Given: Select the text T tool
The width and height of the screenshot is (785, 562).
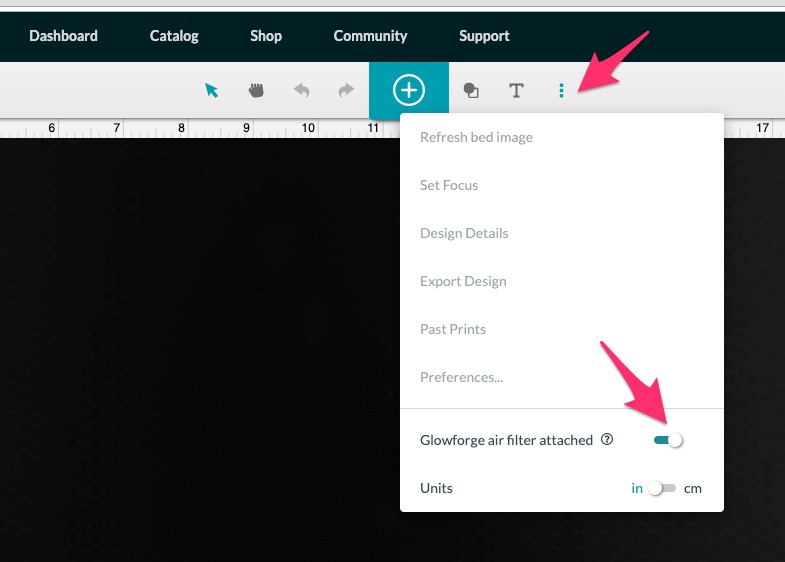Looking at the screenshot, I should (x=516, y=90).
